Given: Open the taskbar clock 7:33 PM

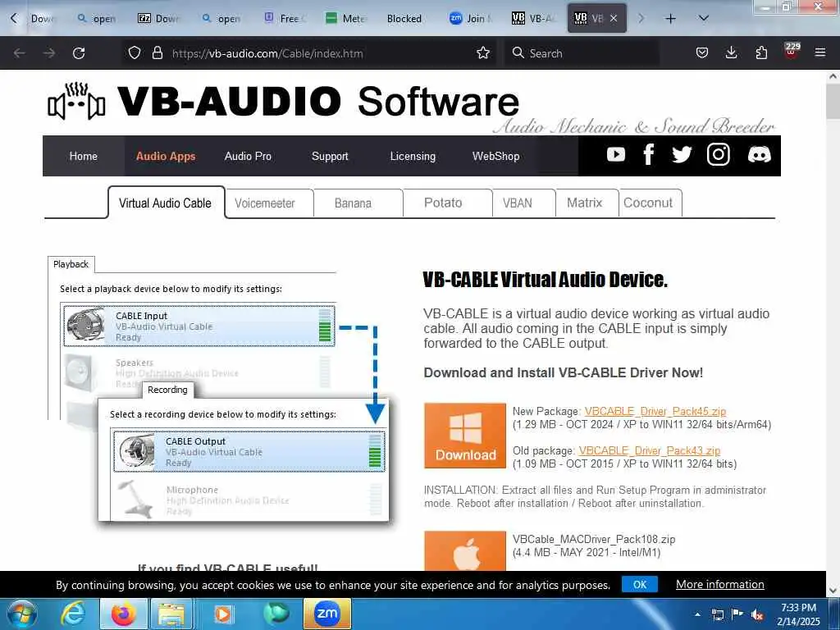Looking at the screenshot, I should coord(798,614).
